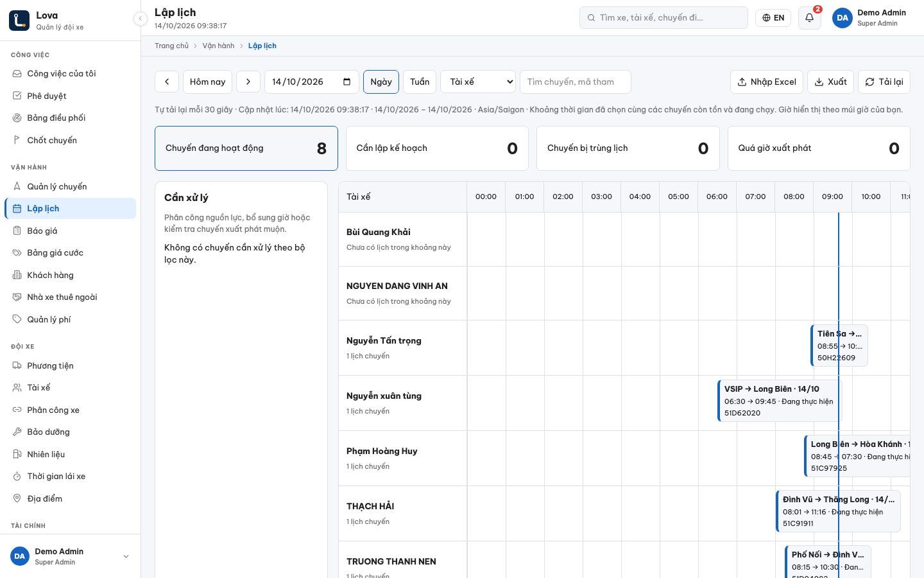The width and height of the screenshot is (924, 578).
Task: Switch language with the EN globe button
Action: [773, 18]
